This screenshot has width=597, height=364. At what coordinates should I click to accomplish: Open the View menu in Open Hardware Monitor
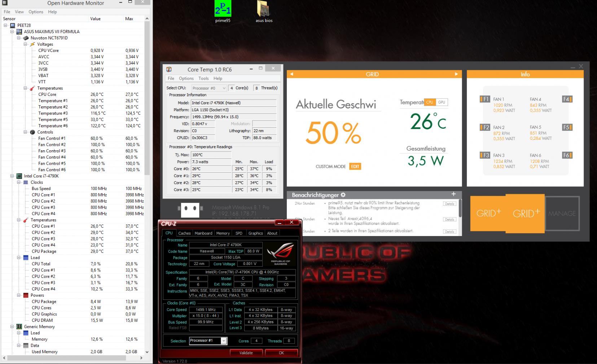[19, 12]
